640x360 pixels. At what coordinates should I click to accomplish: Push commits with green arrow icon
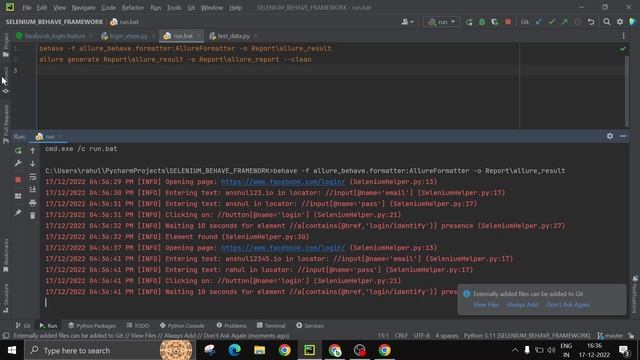(564, 22)
